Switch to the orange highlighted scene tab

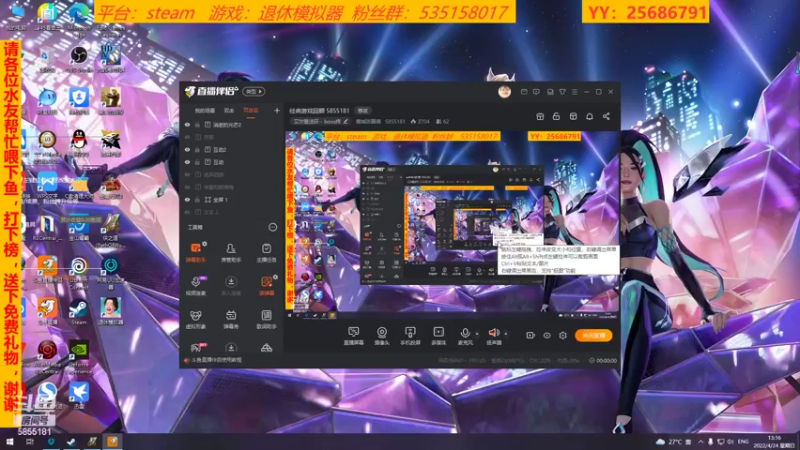[251, 110]
